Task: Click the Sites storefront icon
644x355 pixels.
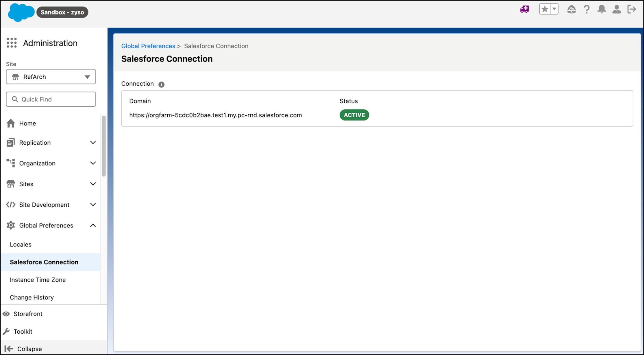Action: tap(11, 184)
